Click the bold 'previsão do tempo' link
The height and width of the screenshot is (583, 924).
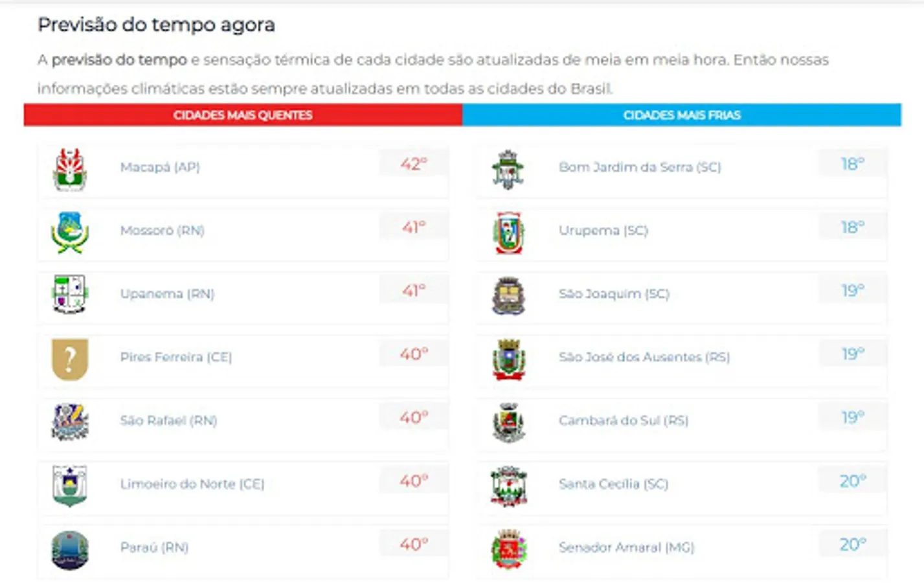(x=119, y=60)
